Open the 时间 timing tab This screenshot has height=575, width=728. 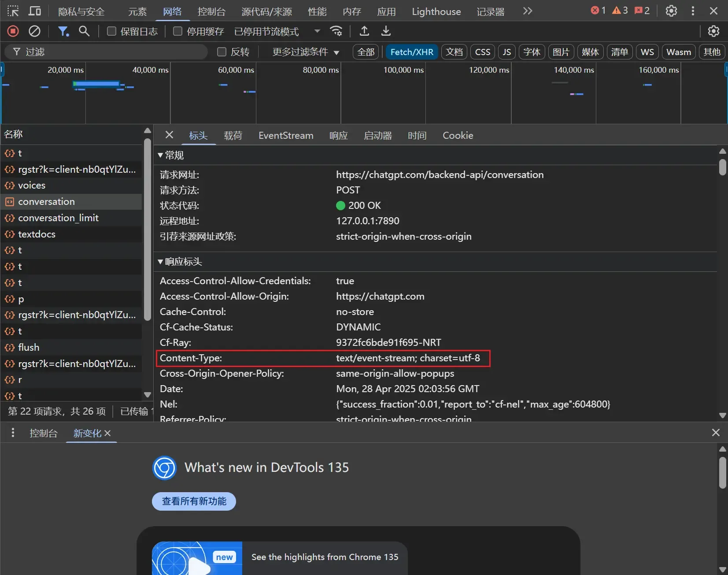(x=417, y=135)
